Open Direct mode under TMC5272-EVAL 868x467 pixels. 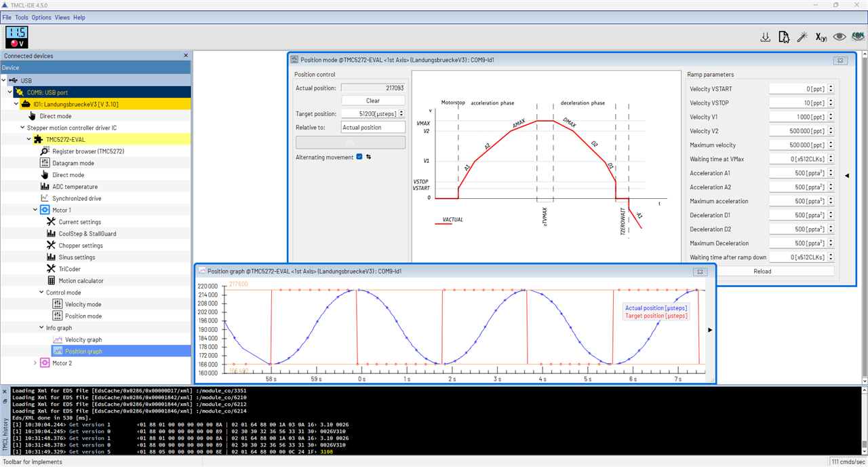tap(67, 174)
